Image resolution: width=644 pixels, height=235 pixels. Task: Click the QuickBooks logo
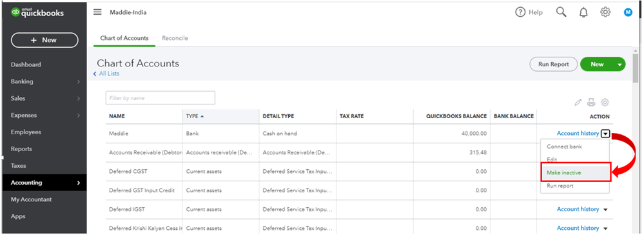[37, 12]
